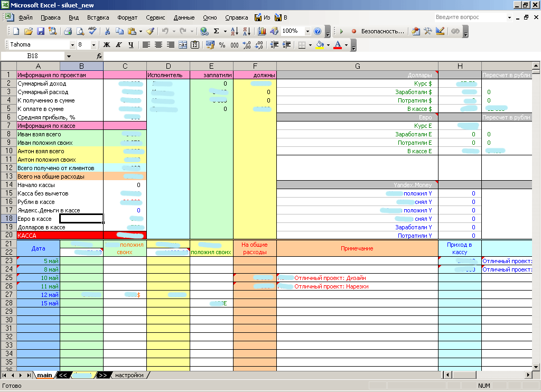This screenshot has height=392, width=541.
Task: Open the Файл menu
Action: [25, 17]
